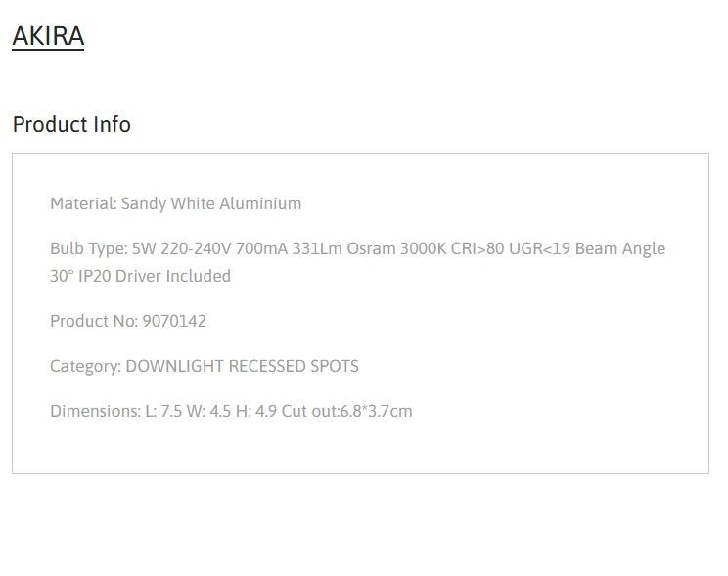
Task: Click the Sandy White Aluminium text
Action: (211, 203)
